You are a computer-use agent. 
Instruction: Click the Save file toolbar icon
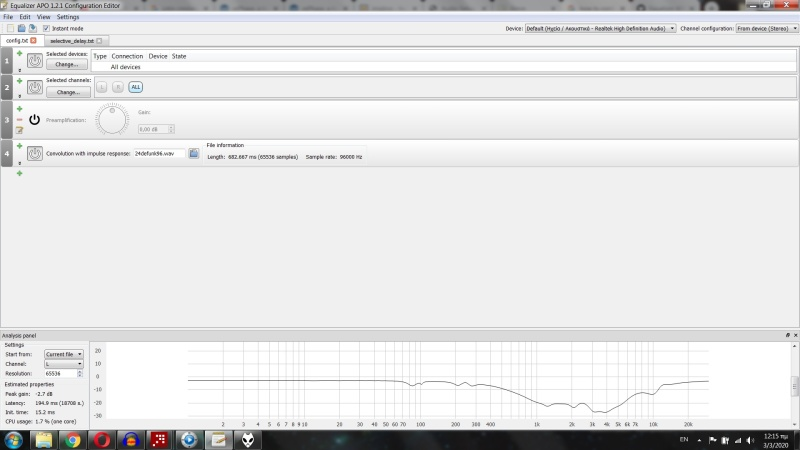point(32,28)
